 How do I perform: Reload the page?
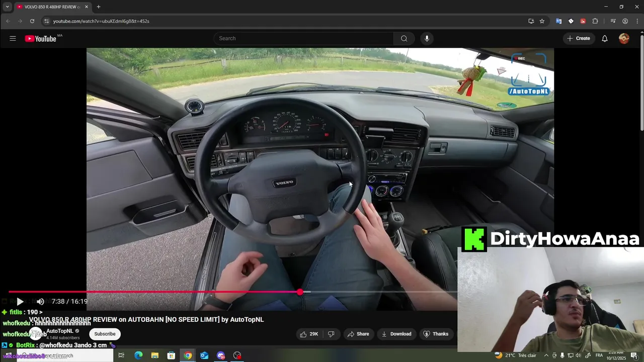click(32, 21)
